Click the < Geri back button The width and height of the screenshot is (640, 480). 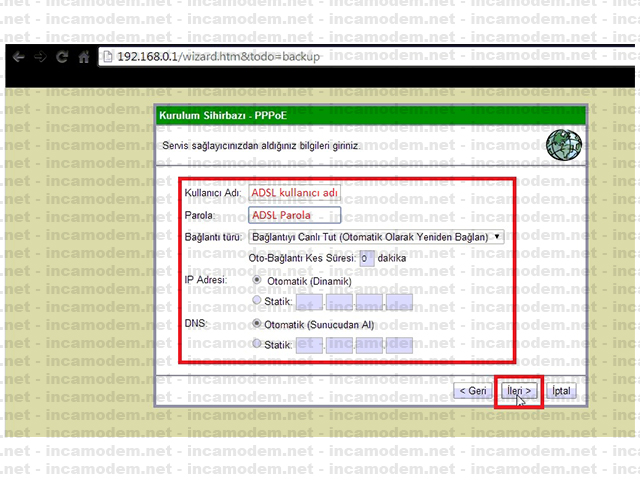point(473,391)
